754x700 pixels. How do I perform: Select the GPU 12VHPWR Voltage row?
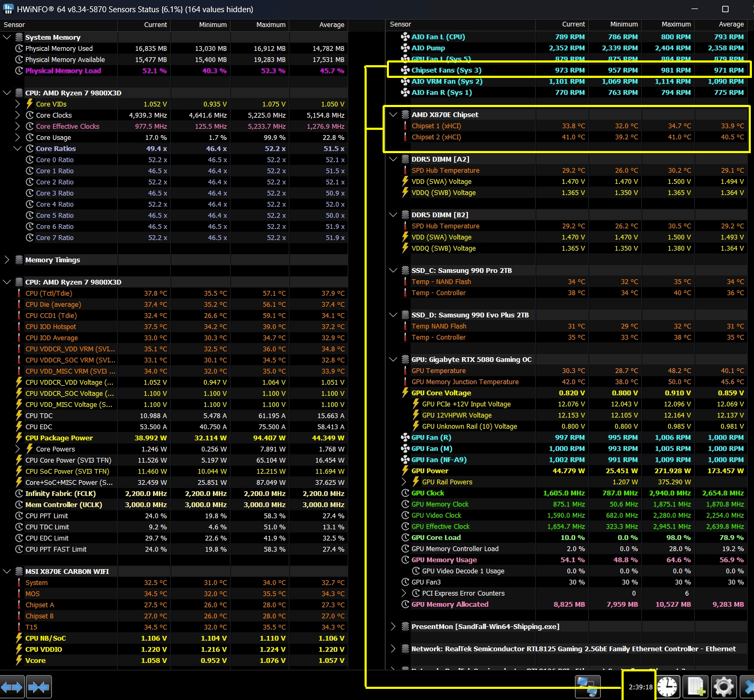(x=566, y=415)
